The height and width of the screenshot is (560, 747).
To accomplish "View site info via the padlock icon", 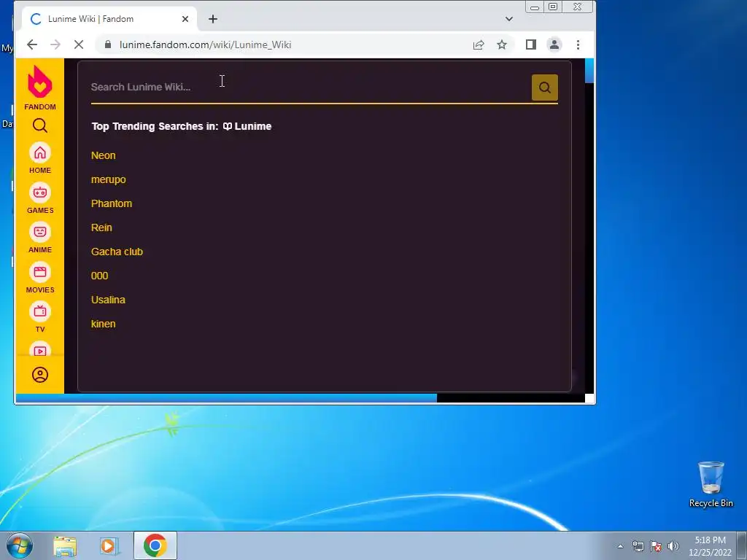I will pyautogui.click(x=108, y=44).
